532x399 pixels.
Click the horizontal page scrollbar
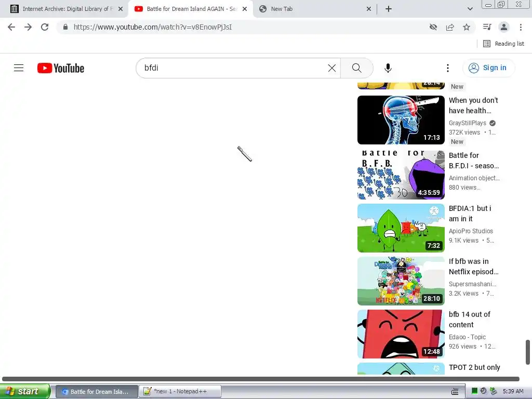[261, 379]
